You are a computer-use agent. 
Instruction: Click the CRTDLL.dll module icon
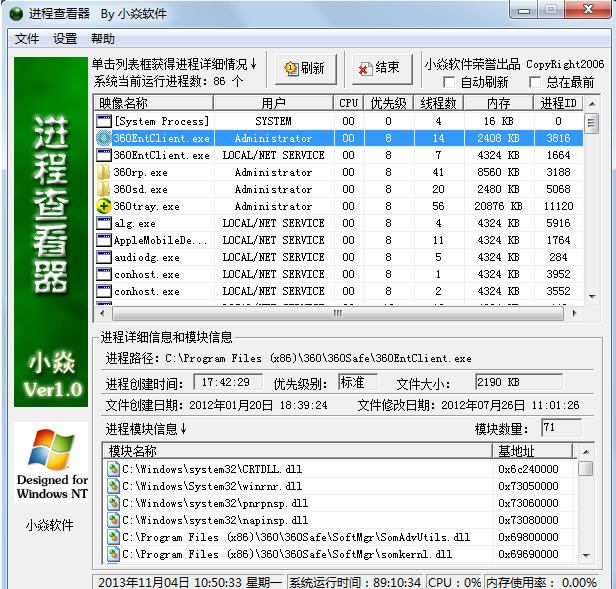tap(114, 469)
